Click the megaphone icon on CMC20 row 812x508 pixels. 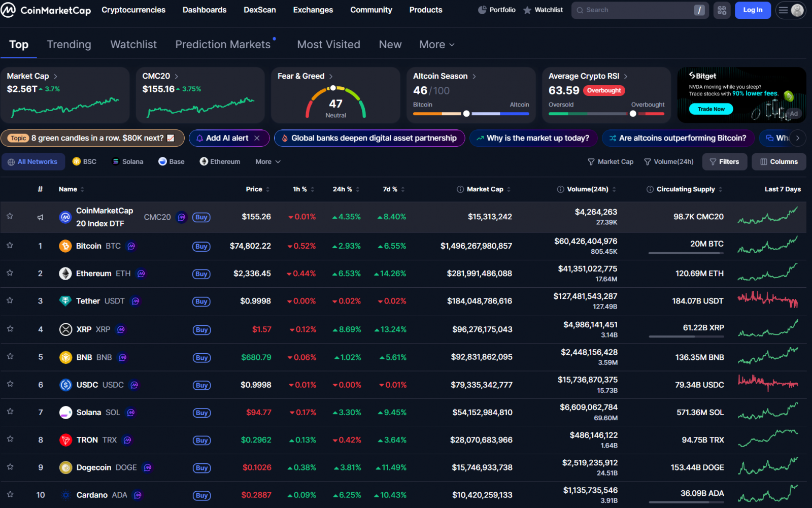pyautogui.click(x=40, y=217)
